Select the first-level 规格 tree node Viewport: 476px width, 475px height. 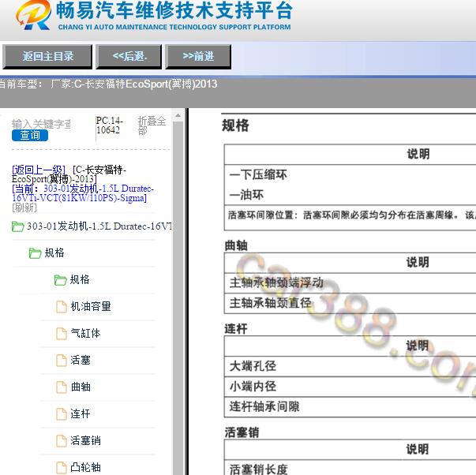54,252
